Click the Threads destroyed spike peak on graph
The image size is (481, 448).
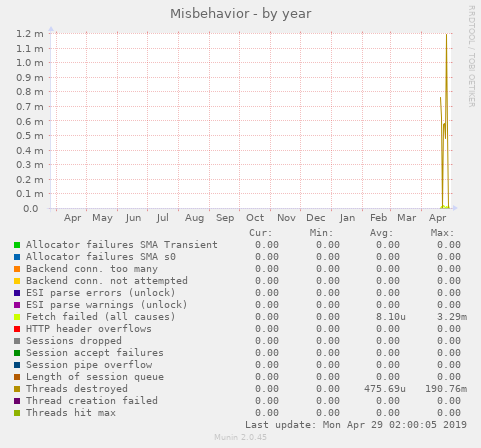pos(446,35)
